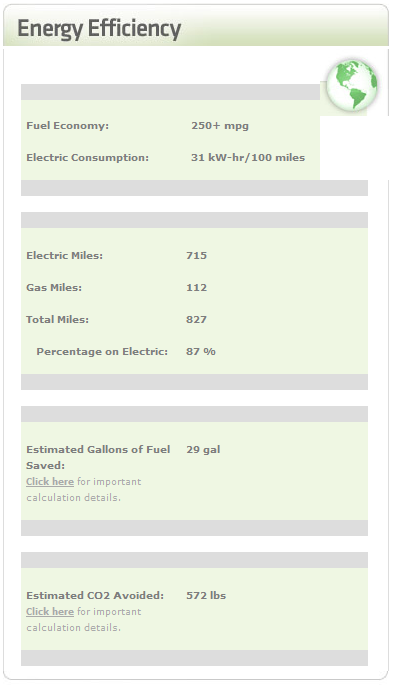The width and height of the screenshot is (393, 685).
Task: Open Click here link under CO2 Avoided
Action: [x=50, y=612]
